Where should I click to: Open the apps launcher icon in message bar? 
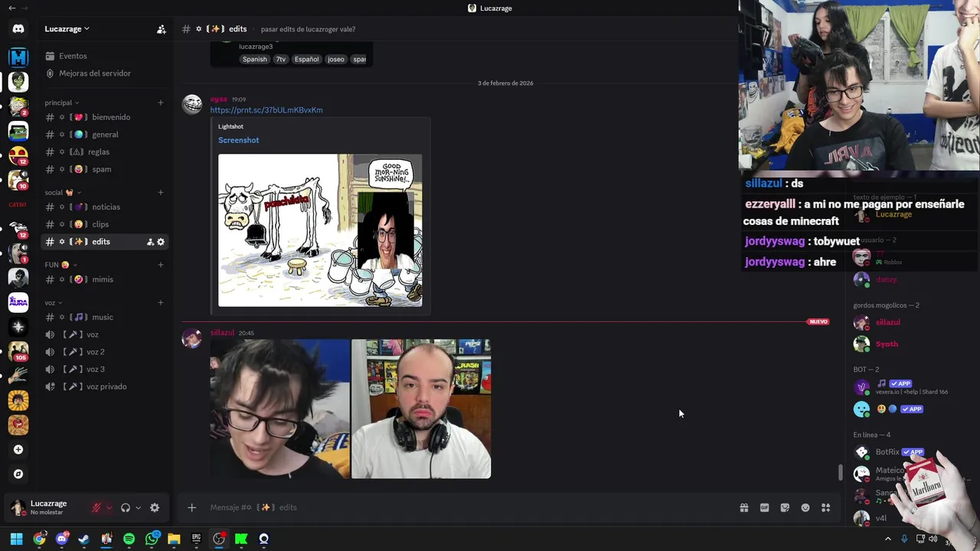pos(825,507)
